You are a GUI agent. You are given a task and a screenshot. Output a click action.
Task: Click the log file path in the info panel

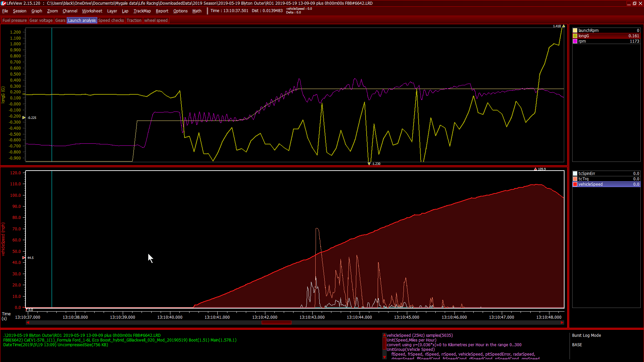coord(82,335)
